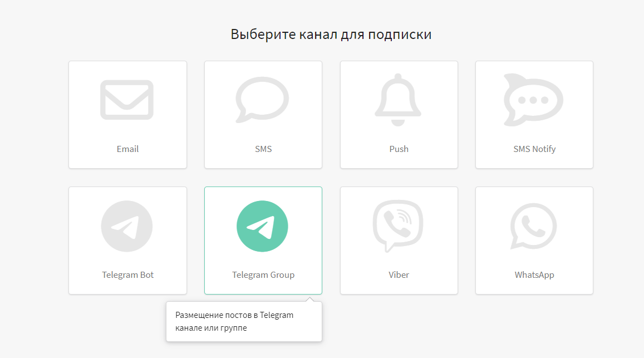The height and width of the screenshot is (358, 644).
Task: Click the "Выберите канал для подписки" heading
Action: (x=331, y=35)
